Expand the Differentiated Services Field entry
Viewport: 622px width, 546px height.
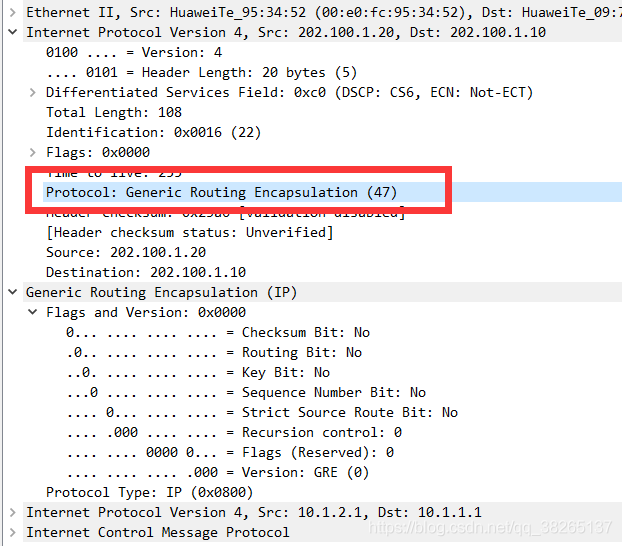click(33, 92)
